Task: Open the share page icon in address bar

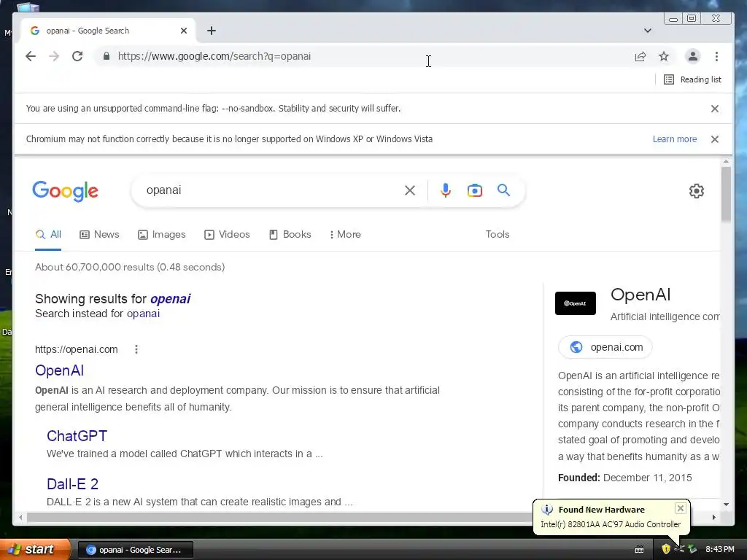Action: tap(640, 56)
